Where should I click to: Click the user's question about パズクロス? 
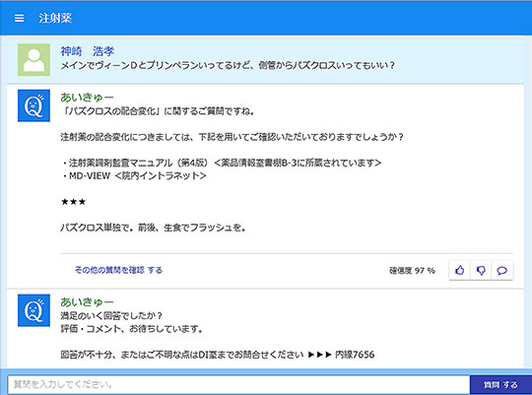pyautogui.click(x=228, y=65)
